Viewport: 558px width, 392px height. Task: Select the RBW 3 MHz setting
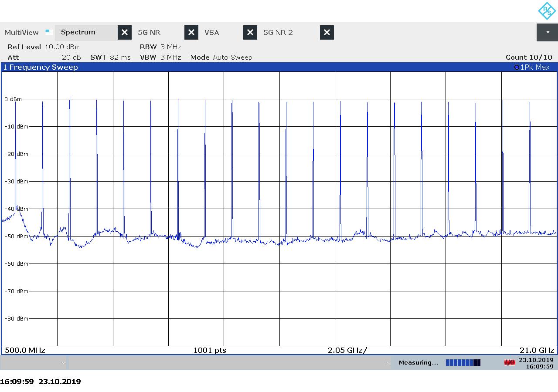(x=160, y=47)
